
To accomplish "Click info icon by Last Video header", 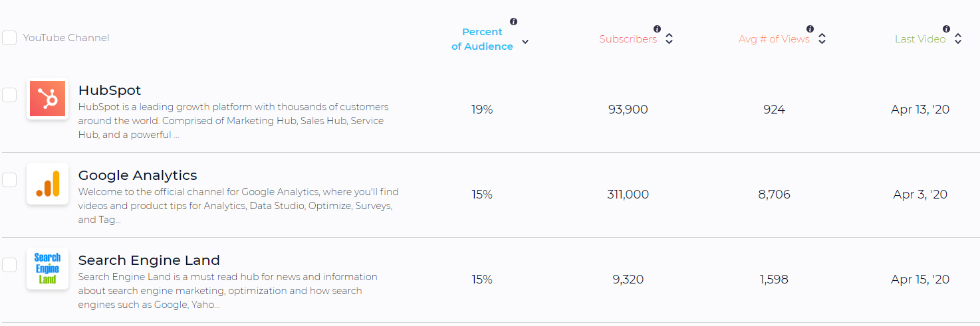I will coord(946,29).
